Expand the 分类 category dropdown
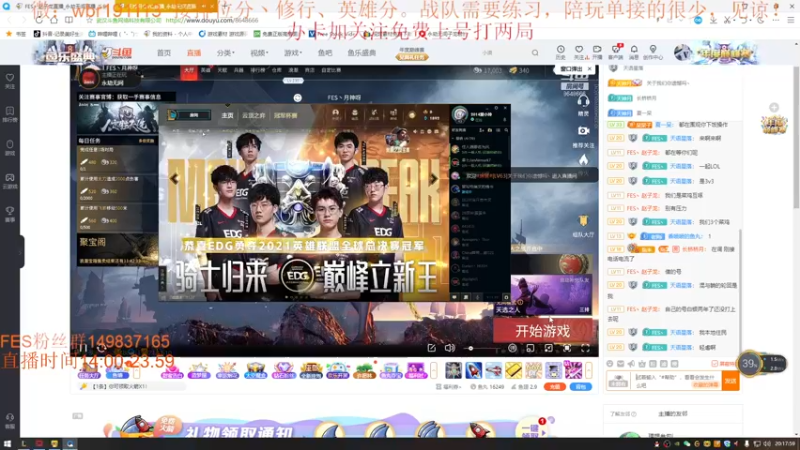This screenshot has height=450, width=800. [x=226, y=53]
